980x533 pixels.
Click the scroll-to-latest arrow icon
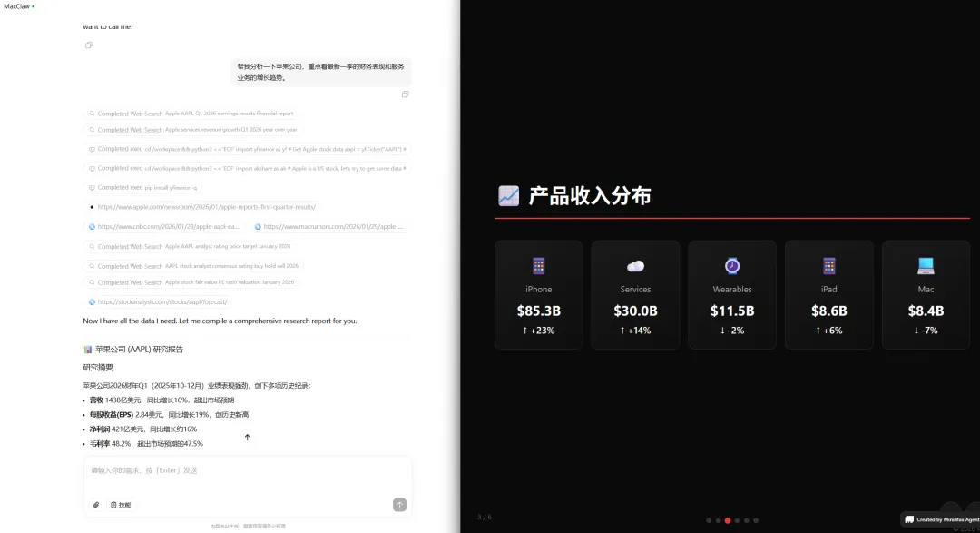(248, 438)
